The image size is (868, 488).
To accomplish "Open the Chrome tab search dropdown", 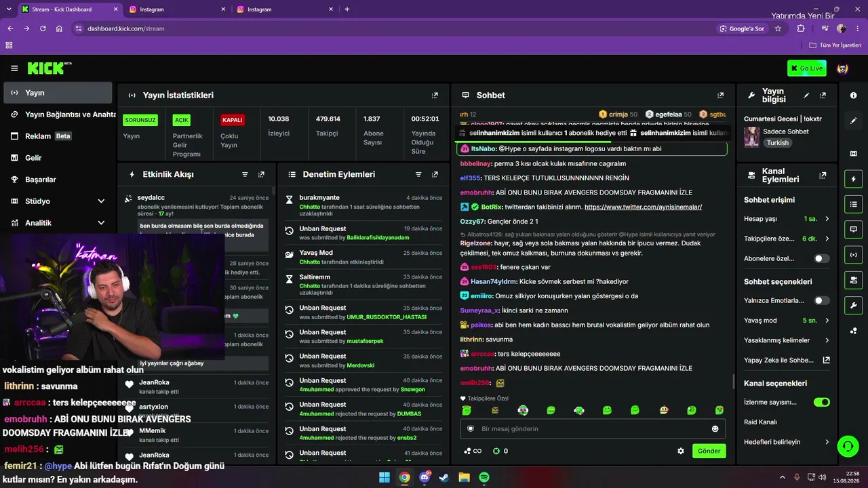I will [x=9, y=9].
